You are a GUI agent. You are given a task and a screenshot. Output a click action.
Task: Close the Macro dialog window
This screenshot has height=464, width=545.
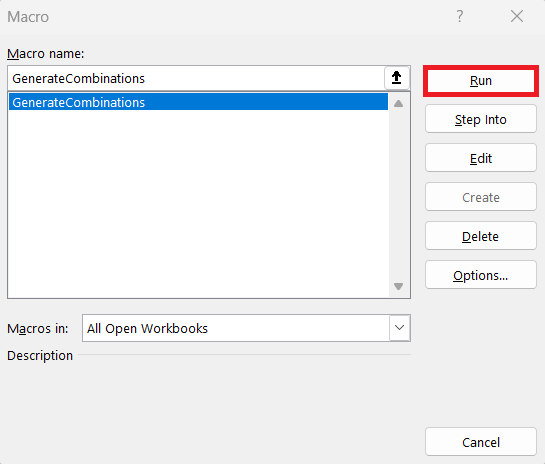(517, 16)
